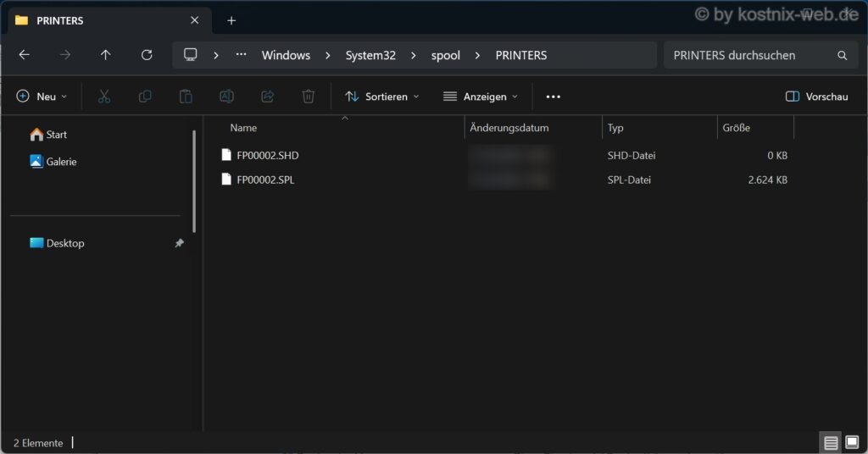Open the Windows breadcrumb segment
This screenshot has height=454, width=868.
[x=286, y=55]
